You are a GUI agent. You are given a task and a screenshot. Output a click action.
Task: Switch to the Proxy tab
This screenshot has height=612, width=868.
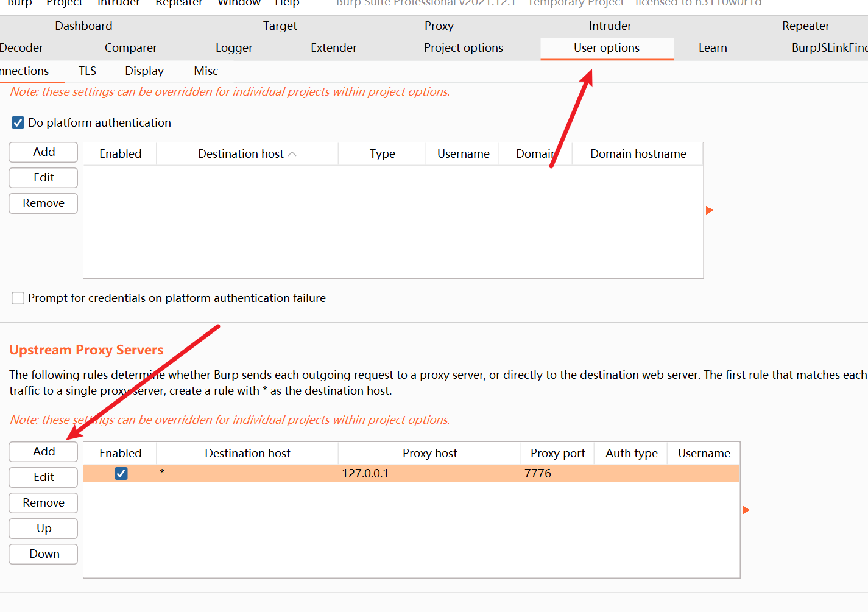point(439,26)
